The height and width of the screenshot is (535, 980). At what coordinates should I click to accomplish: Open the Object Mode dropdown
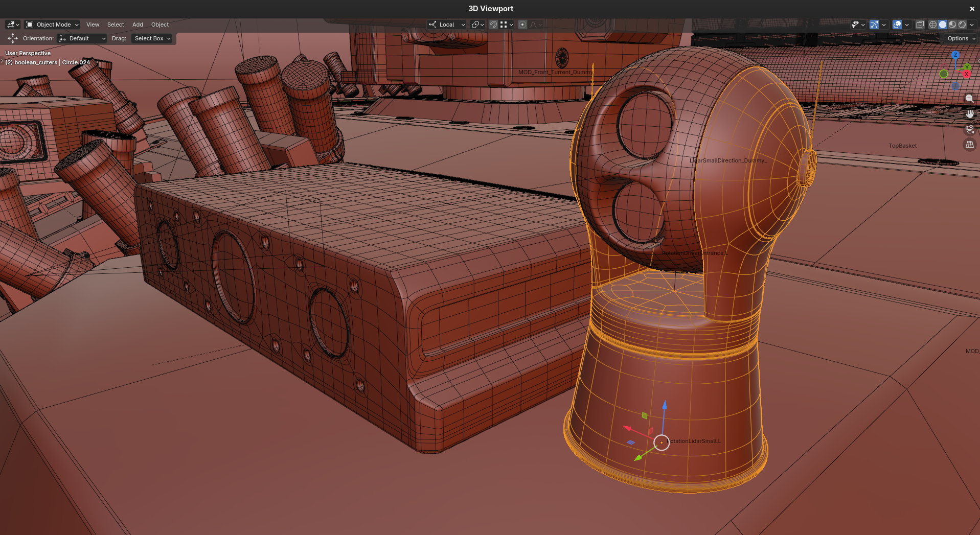point(53,25)
